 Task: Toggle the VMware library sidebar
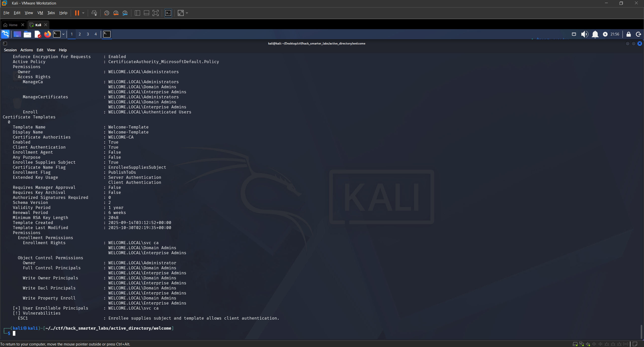coord(137,13)
